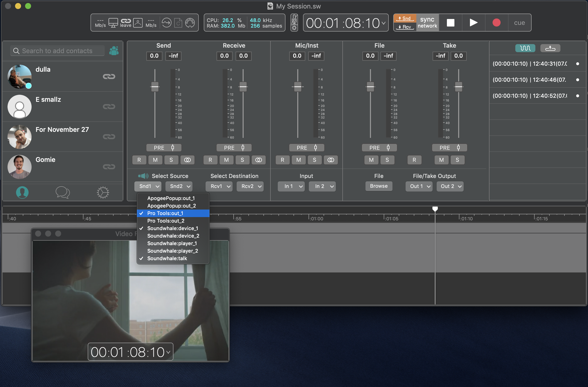Open the Rcv1 destination dropdown

[x=219, y=186]
